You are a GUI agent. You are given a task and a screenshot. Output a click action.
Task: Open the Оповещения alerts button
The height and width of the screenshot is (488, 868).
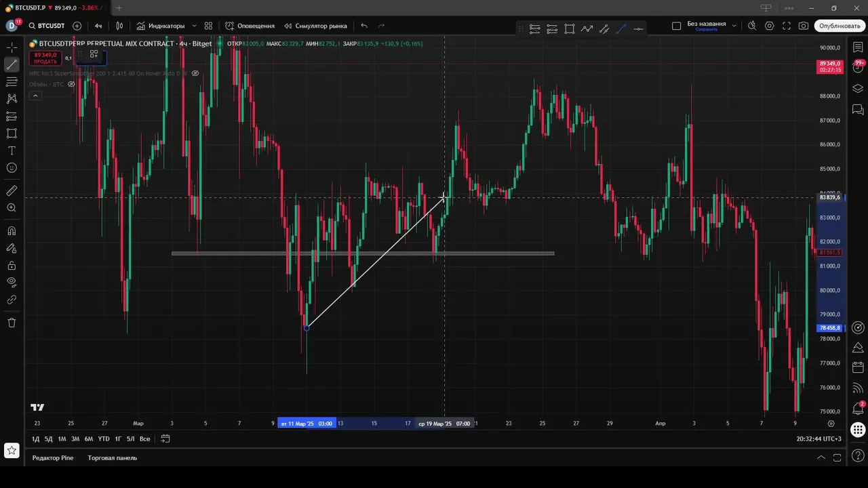250,26
